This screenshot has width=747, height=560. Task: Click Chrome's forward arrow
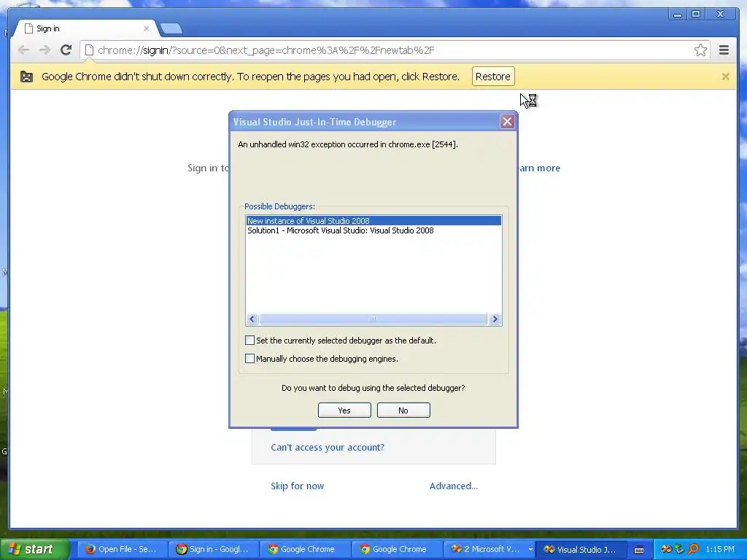(44, 50)
